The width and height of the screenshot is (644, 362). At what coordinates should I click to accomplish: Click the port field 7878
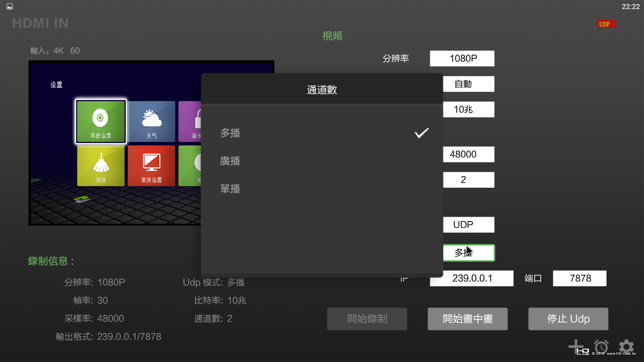(580, 278)
